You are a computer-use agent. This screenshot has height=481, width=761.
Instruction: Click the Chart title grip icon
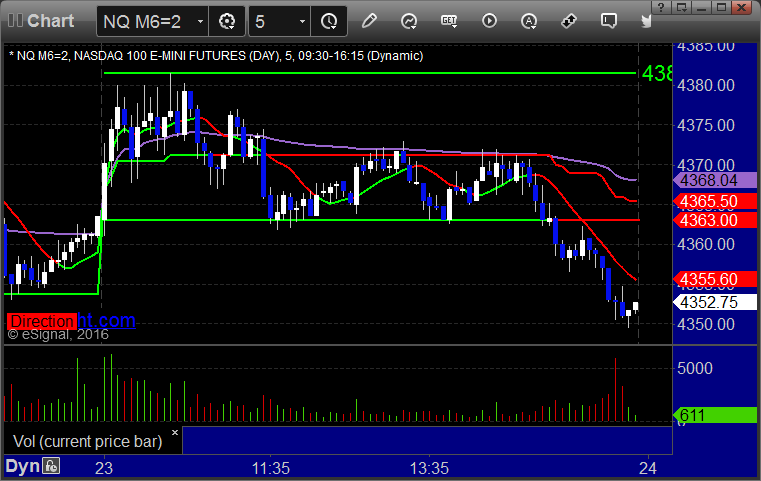pos(15,20)
